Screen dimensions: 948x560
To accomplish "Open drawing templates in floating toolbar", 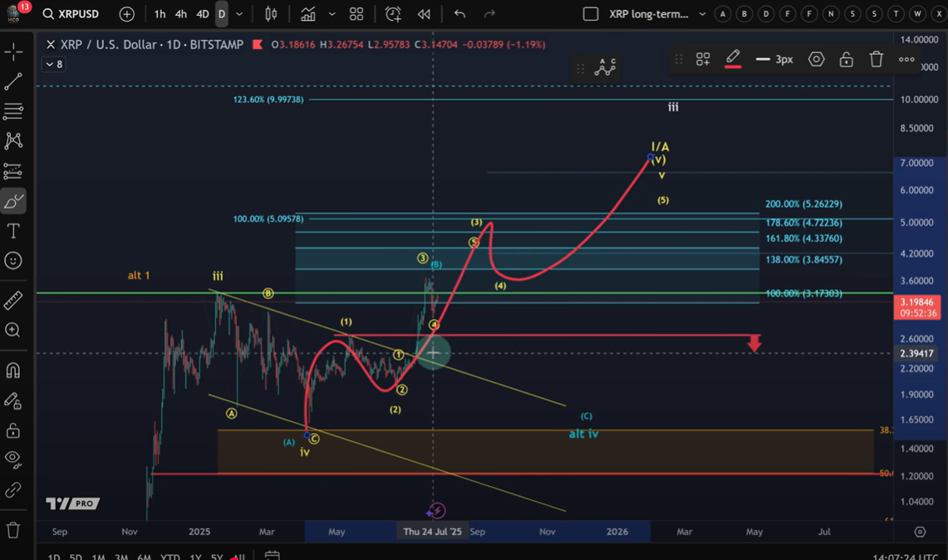I will coord(703,59).
